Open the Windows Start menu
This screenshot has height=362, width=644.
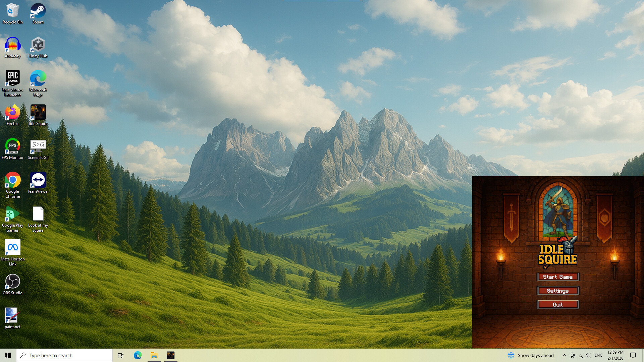[8, 355]
